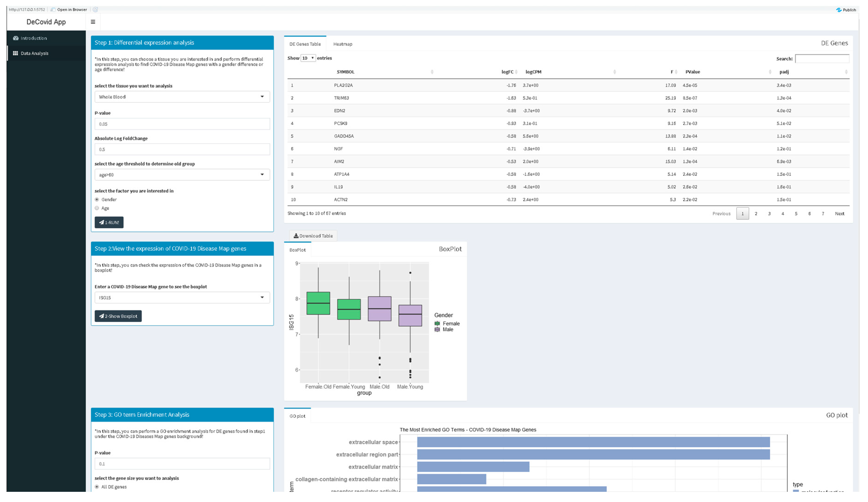The width and height of the screenshot is (868, 502).
Task: Select the Age factor radio button
Action: click(97, 208)
